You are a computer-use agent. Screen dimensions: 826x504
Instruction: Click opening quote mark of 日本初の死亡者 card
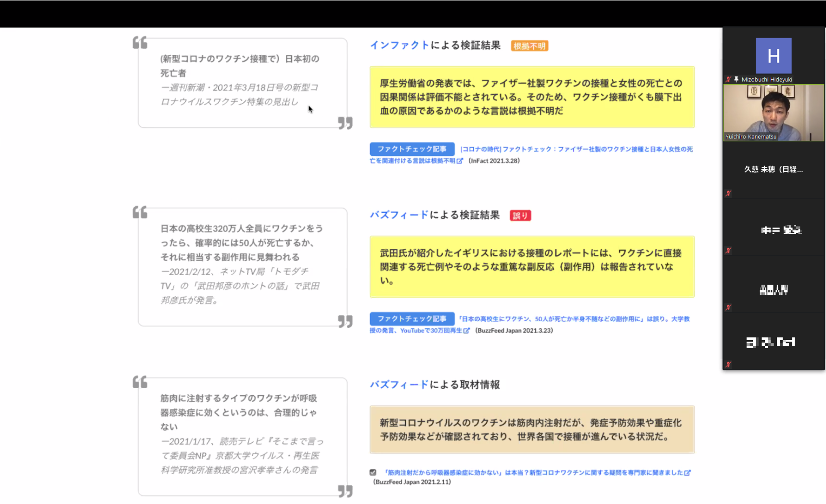pyautogui.click(x=140, y=43)
